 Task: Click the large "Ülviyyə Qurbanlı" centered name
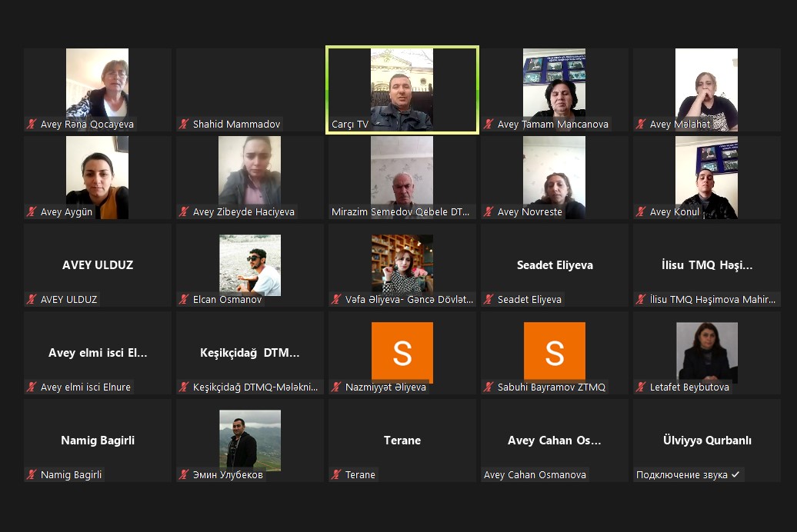[707, 440]
